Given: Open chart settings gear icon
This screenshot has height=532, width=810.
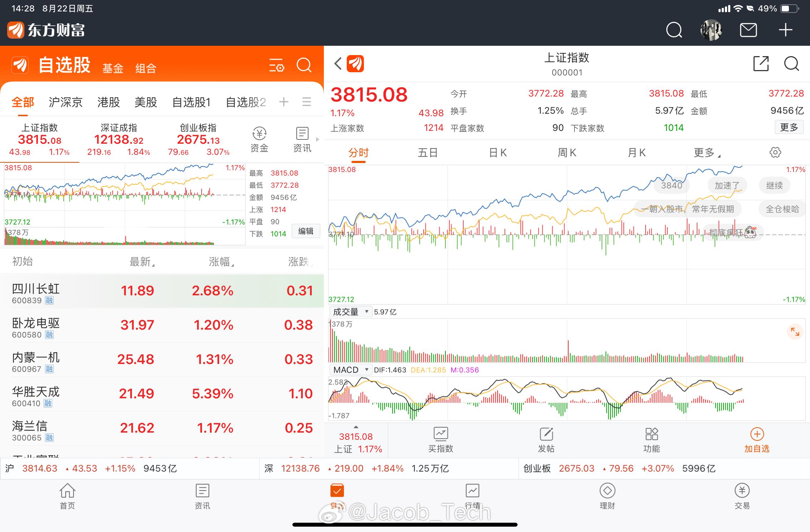Looking at the screenshot, I should click(775, 153).
